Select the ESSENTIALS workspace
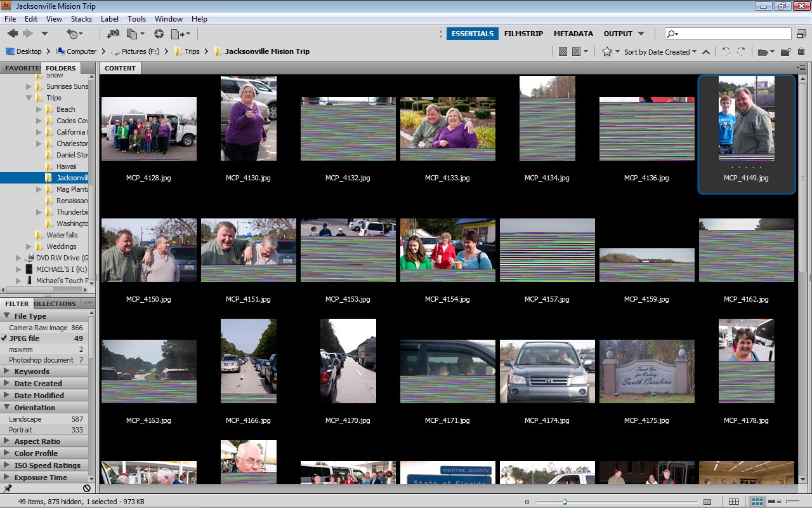The image size is (812, 508). click(473, 34)
